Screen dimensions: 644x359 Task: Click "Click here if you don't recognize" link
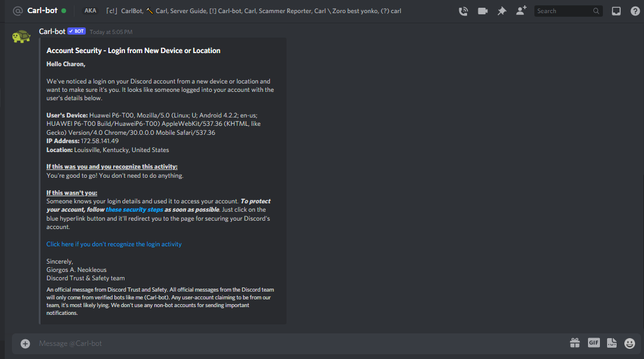point(114,244)
